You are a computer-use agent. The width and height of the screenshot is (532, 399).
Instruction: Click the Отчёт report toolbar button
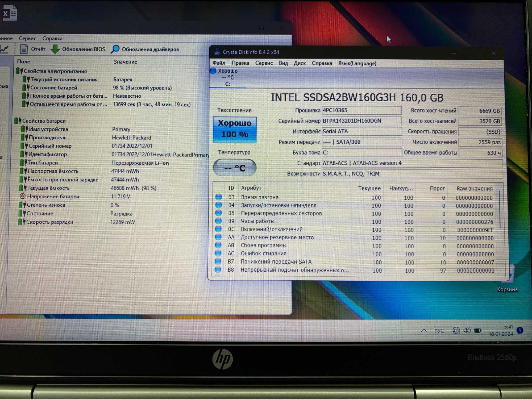[33, 49]
